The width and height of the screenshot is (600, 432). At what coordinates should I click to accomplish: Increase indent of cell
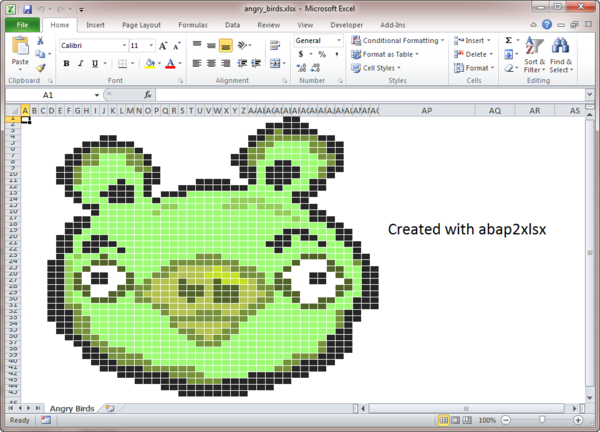(x=256, y=63)
